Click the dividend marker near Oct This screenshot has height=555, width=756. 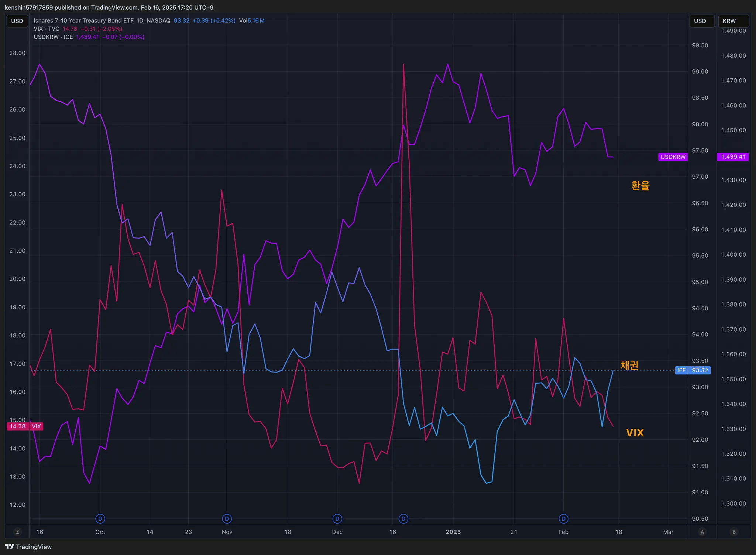(100, 518)
